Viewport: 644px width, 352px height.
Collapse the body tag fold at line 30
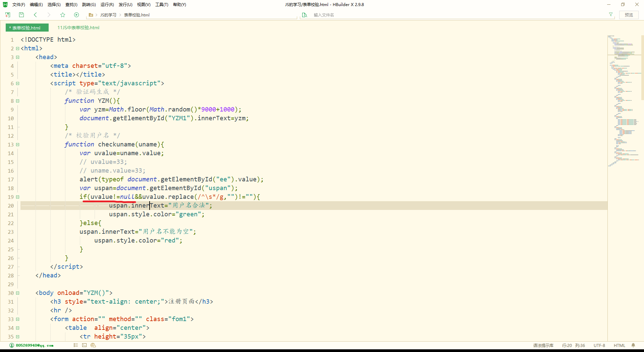(x=17, y=293)
